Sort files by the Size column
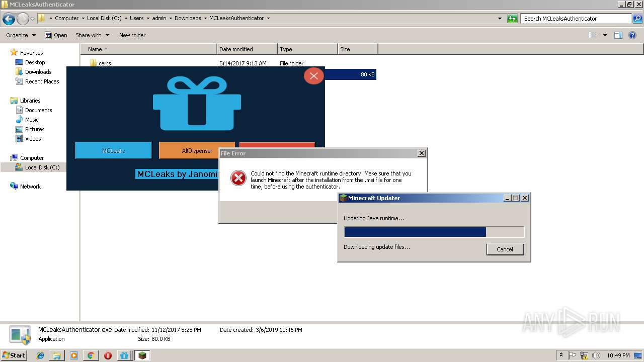The image size is (644, 362). click(358, 49)
